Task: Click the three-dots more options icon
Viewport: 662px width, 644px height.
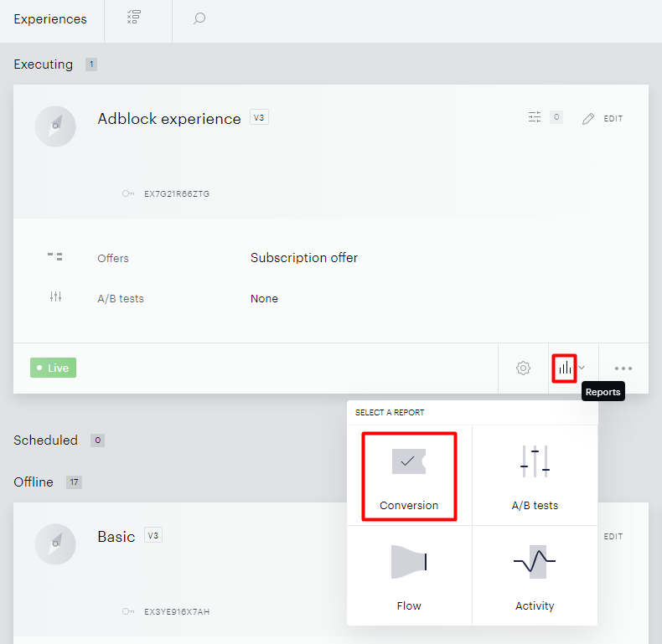Action: [x=623, y=368]
